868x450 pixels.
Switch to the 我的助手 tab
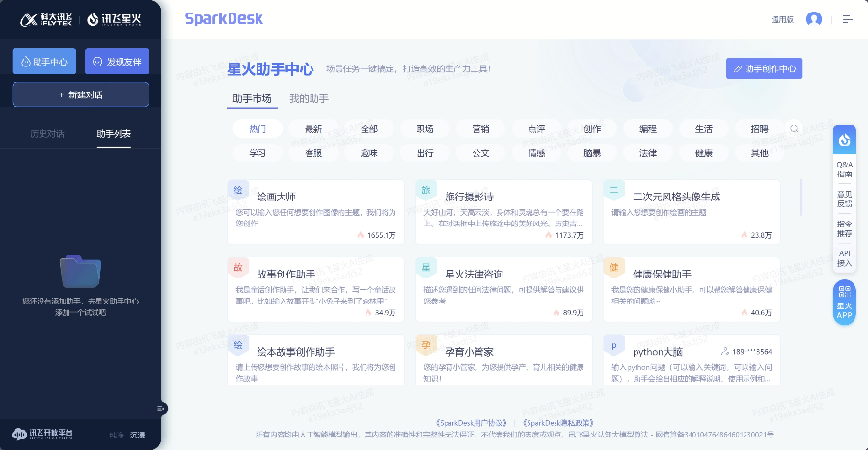coord(309,99)
